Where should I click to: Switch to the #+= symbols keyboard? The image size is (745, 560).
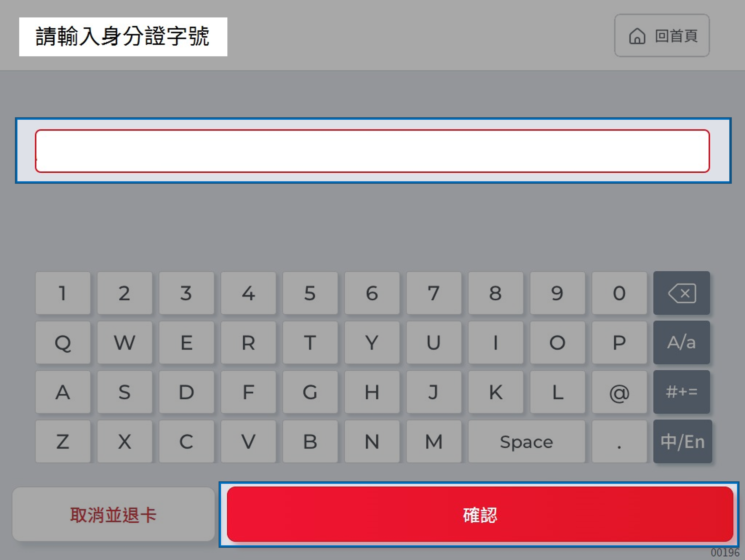pos(681,392)
